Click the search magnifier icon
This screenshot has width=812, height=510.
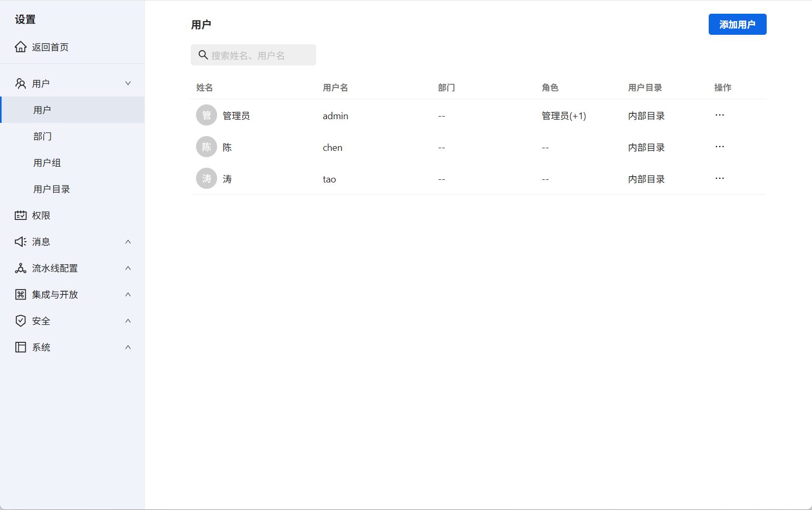(x=203, y=55)
